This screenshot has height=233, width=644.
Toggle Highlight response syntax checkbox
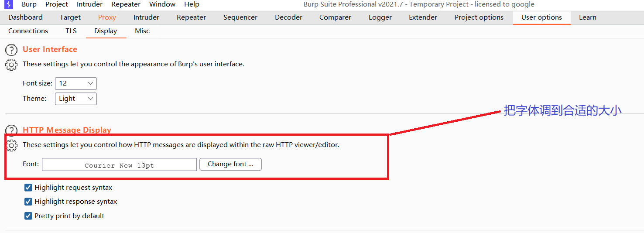click(x=28, y=202)
